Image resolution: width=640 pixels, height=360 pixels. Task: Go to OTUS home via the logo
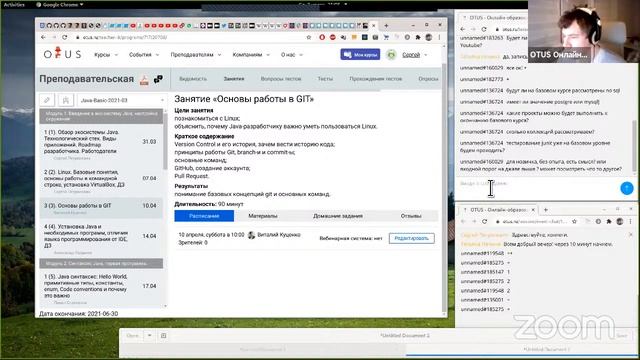pos(62,53)
